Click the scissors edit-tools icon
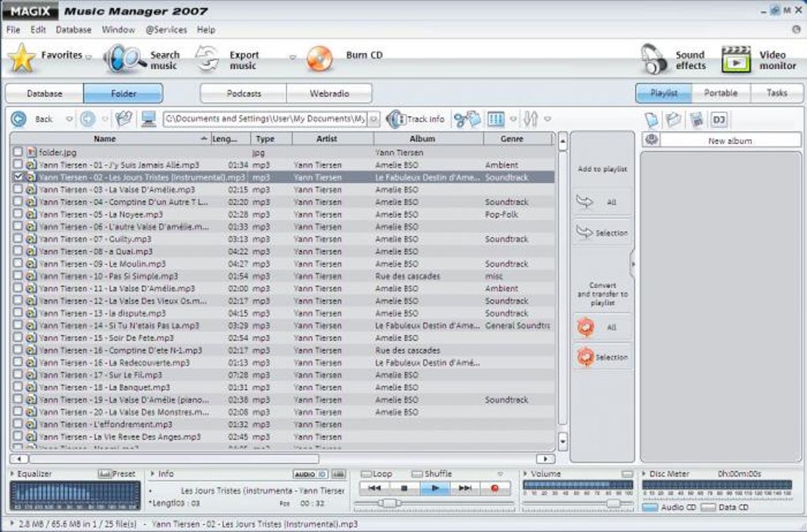The image size is (807, 532). (x=467, y=119)
